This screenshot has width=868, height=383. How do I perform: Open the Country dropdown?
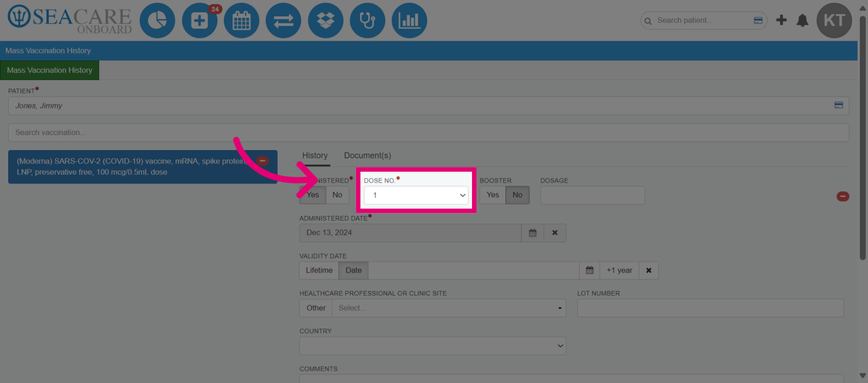pyautogui.click(x=433, y=346)
